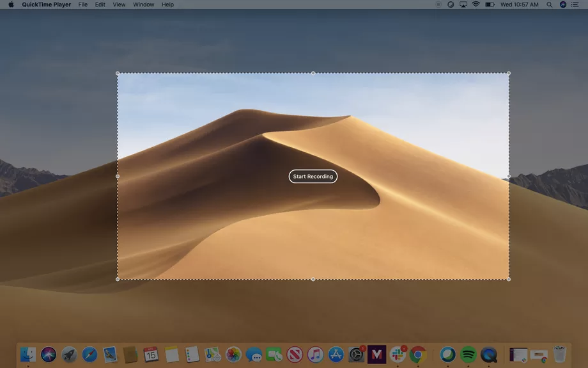
Task: Open the Wi-Fi status menu
Action: [476, 4]
